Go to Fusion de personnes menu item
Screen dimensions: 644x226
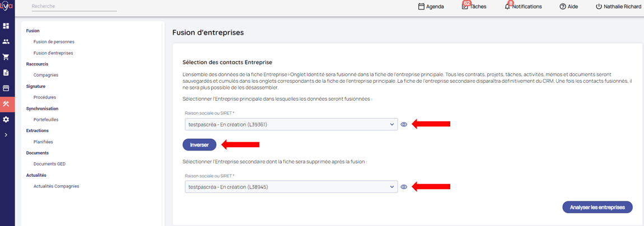(x=54, y=42)
